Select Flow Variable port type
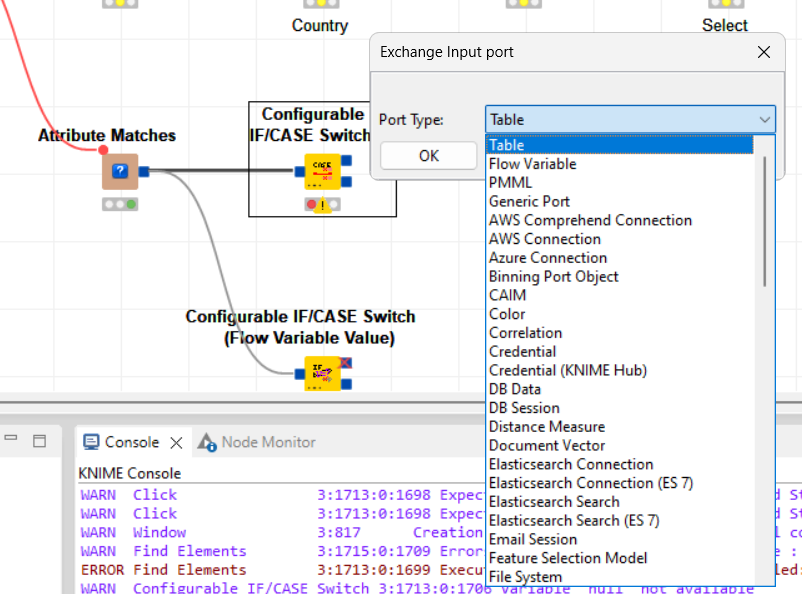This screenshot has width=802, height=594. [620, 164]
